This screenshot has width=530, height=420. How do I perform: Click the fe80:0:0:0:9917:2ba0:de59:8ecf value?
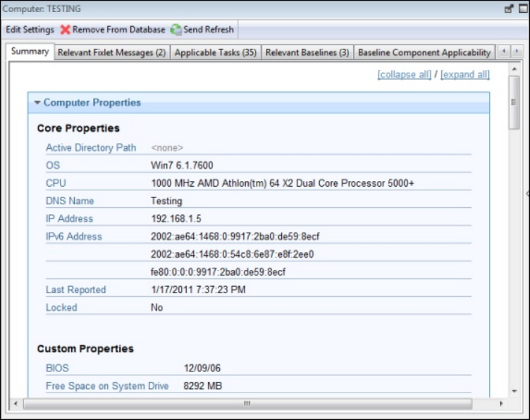click(218, 272)
